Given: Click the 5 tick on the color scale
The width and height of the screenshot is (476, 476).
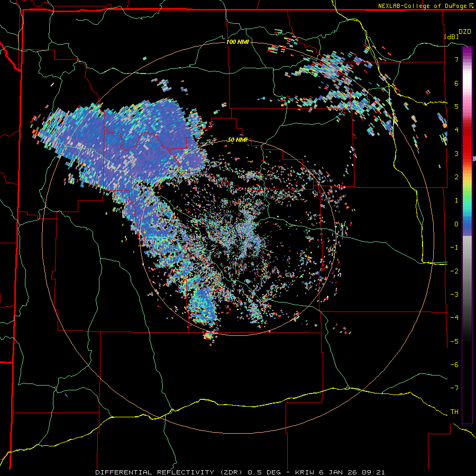Looking at the screenshot, I should point(456,106).
